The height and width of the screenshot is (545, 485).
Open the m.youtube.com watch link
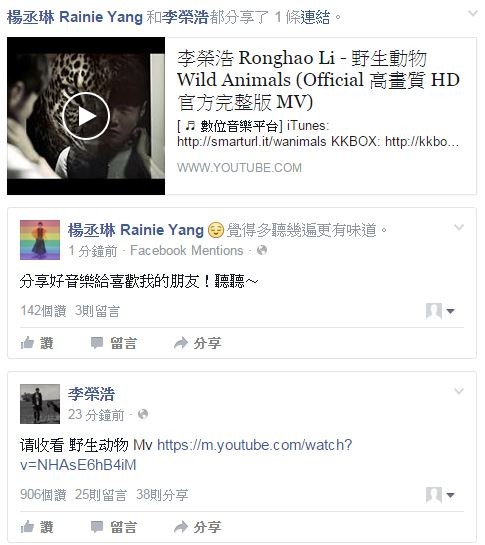click(186, 455)
